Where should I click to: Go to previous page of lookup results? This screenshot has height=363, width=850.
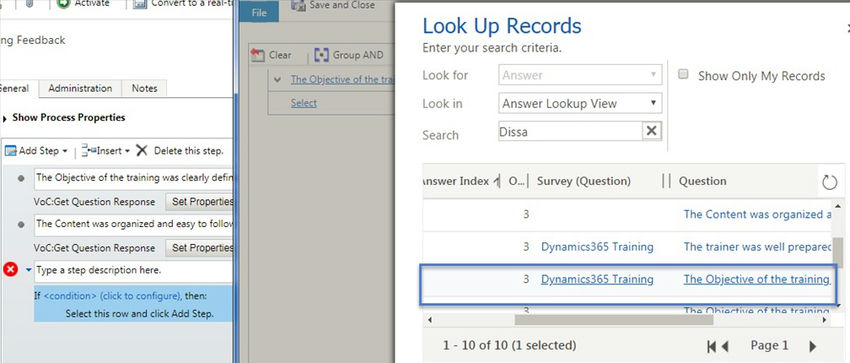(x=724, y=346)
